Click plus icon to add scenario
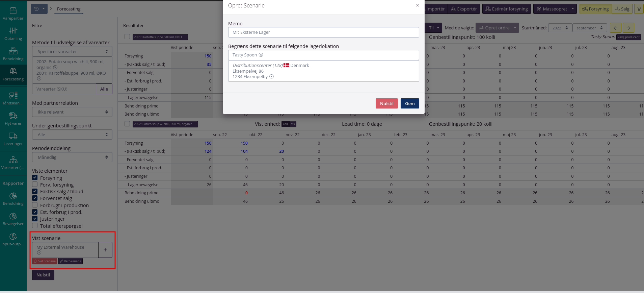 [105, 250]
